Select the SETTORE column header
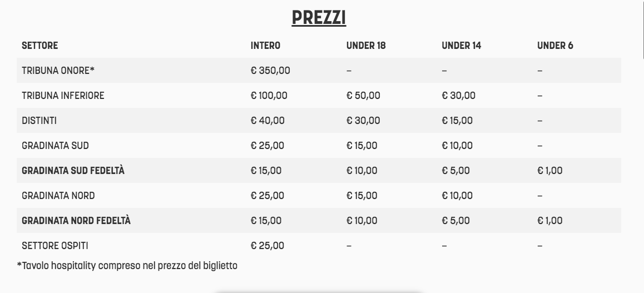644x293 pixels. [40, 46]
